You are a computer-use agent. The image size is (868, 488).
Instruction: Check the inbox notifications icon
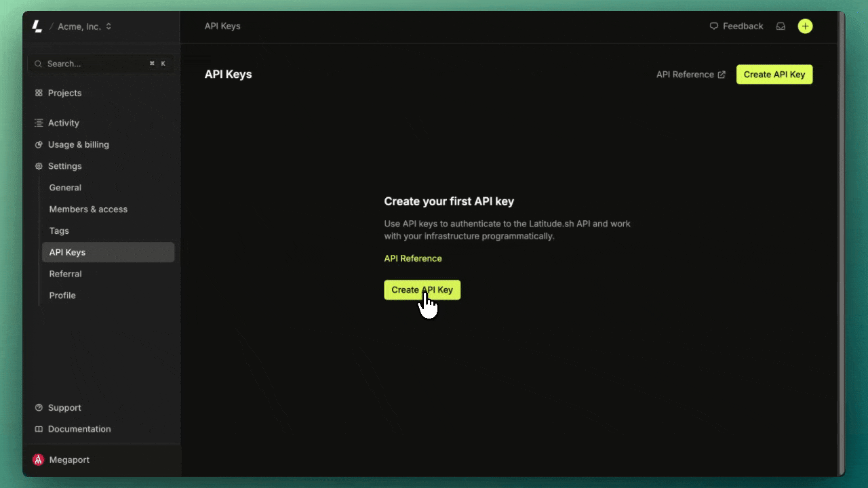pos(781,26)
